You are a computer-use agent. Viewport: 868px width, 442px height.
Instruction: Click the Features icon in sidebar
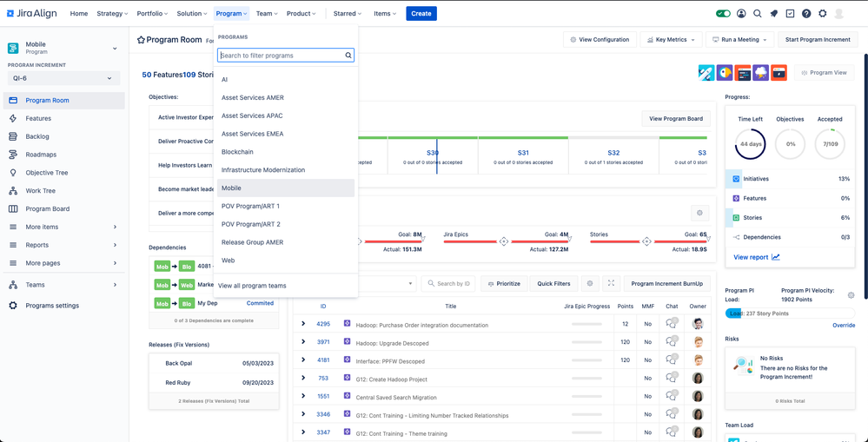pos(13,118)
